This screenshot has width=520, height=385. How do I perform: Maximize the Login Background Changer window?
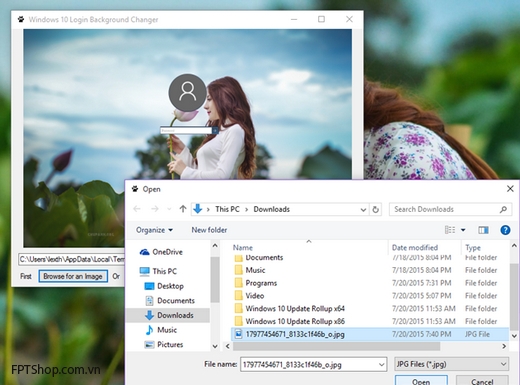(x=321, y=19)
